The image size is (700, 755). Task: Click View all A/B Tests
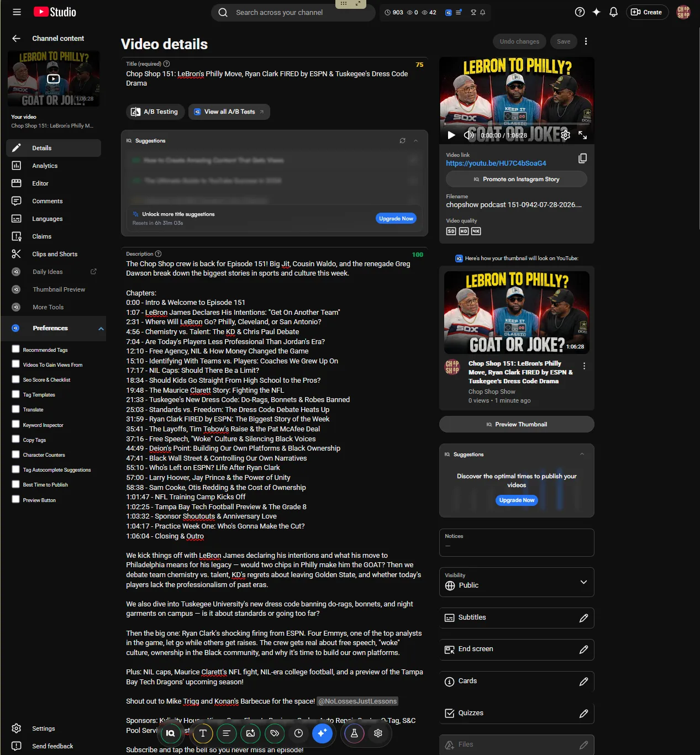229,112
